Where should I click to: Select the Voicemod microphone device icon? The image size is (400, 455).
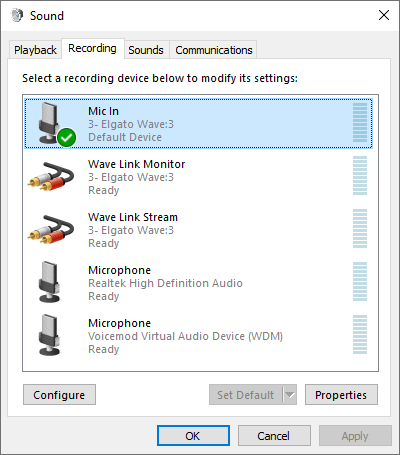click(x=50, y=335)
